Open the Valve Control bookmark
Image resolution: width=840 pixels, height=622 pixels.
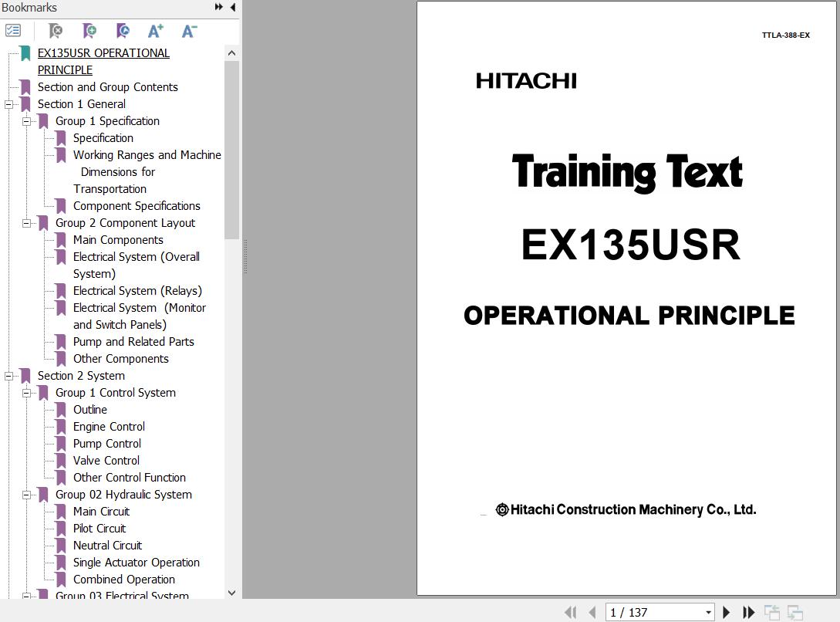point(106,461)
